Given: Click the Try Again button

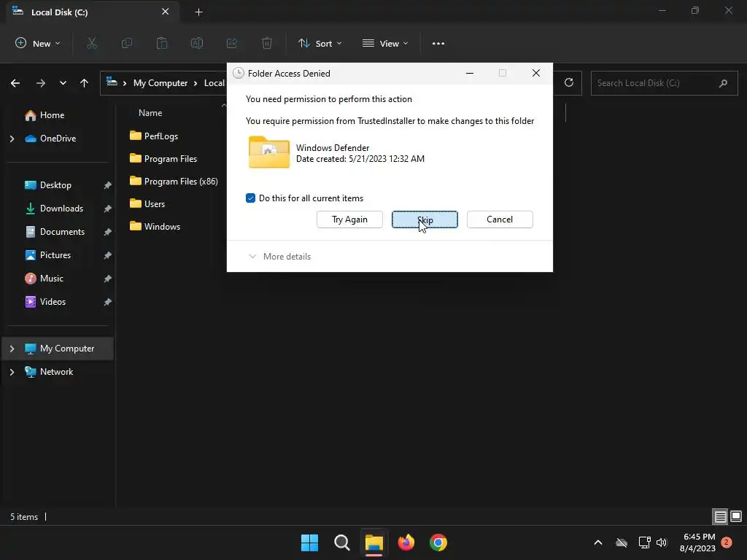Looking at the screenshot, I should (349, 219).
